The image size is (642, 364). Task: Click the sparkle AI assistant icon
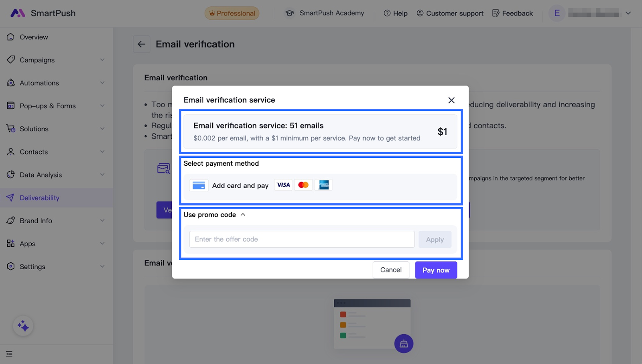point(23,326)
